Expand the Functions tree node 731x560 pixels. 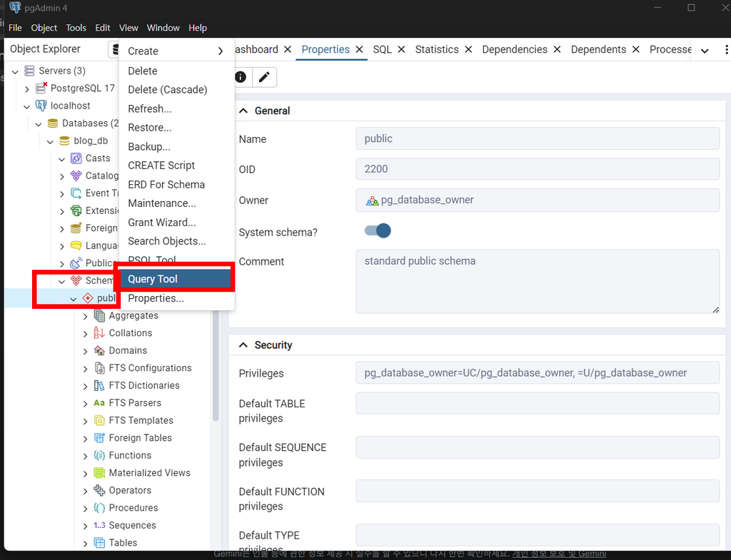(x=85, y=455)
